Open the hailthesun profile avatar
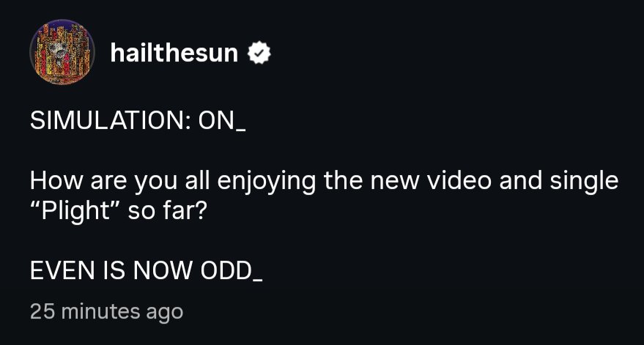Image resolution: width=644 pixels, height=345 pixels. click(x=62, y=52)
